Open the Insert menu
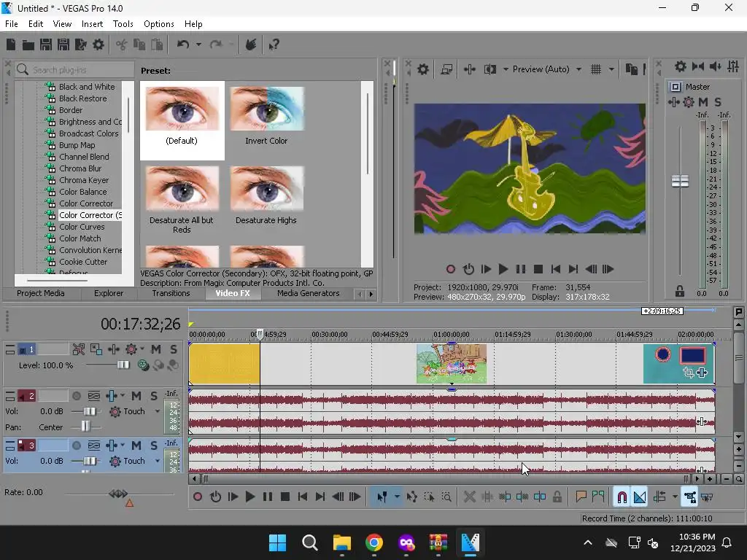Viewport: 747px width, 560px height. click(92, 24)
